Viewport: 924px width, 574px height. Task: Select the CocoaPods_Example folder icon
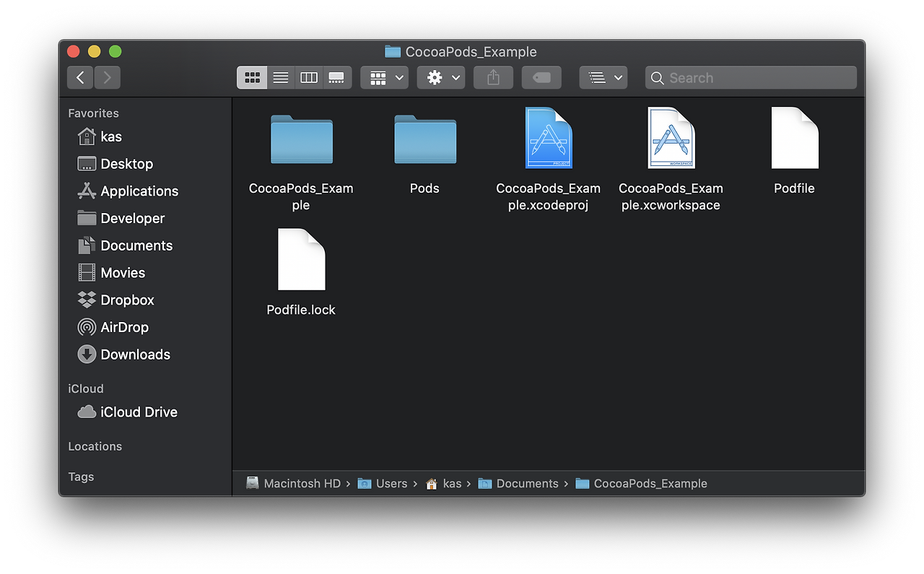pos(302,139)
